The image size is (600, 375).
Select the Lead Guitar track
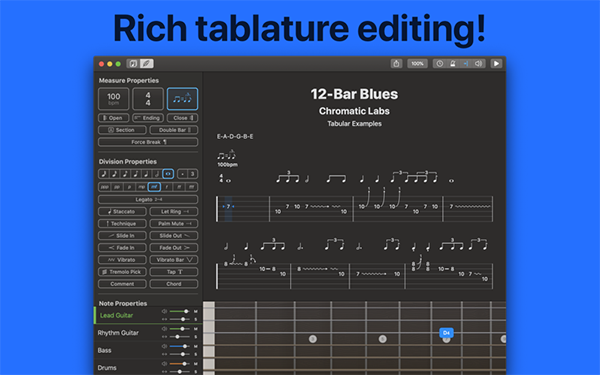(116, 315)
